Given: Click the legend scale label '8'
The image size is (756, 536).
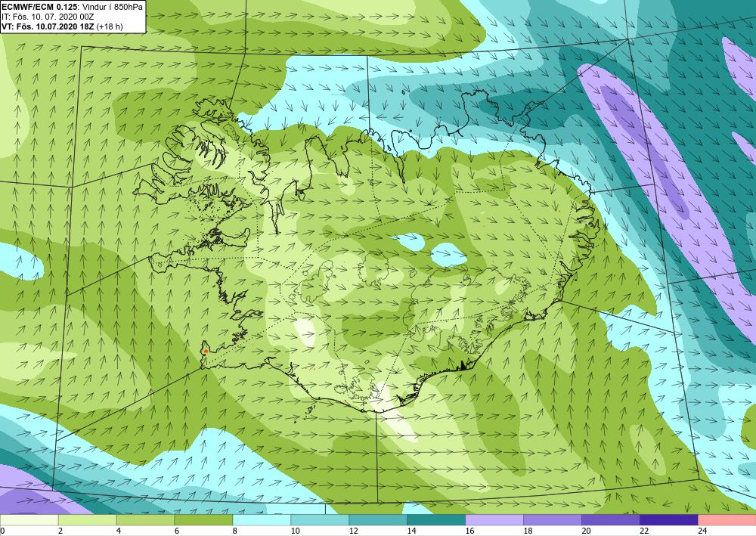Looking at the screenshot, I should 235,531.
